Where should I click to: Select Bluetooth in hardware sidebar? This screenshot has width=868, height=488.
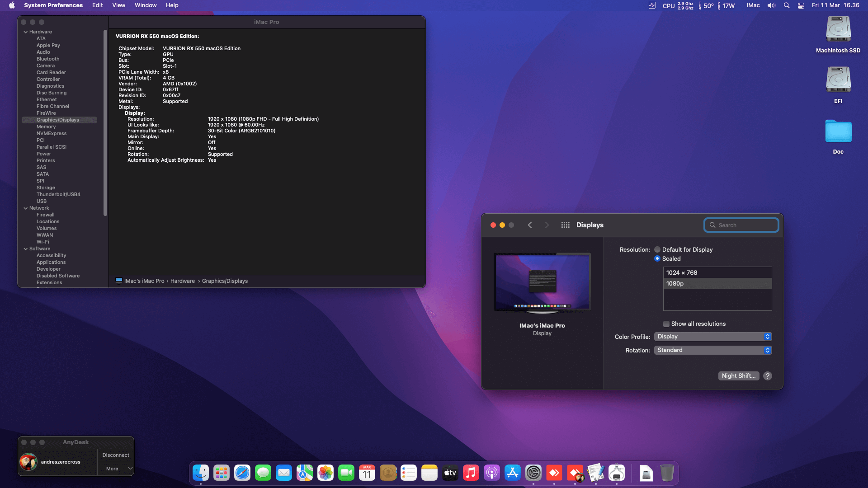click(x=48, y=59)
